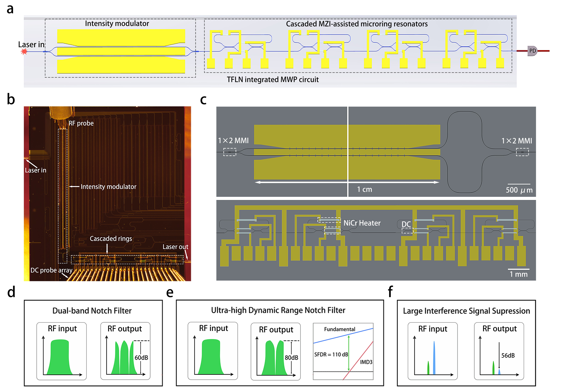The image size is (565, 392).
Task: Click the DC probe array label
Action: (51, 270)
